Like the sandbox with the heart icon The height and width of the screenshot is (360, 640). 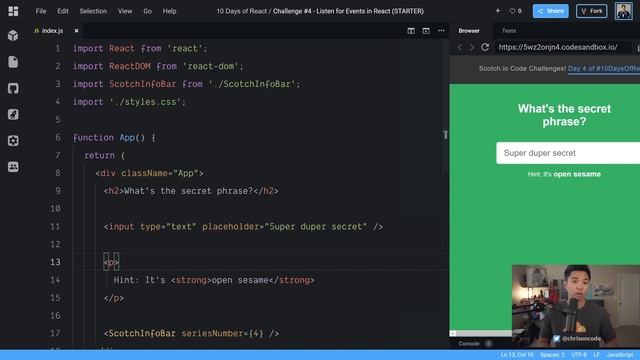click(512, 11)
